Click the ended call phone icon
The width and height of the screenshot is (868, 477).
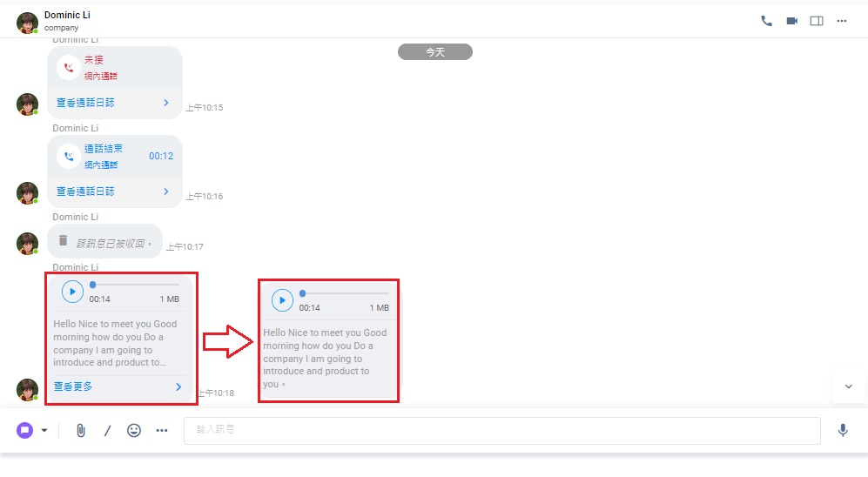69,157
